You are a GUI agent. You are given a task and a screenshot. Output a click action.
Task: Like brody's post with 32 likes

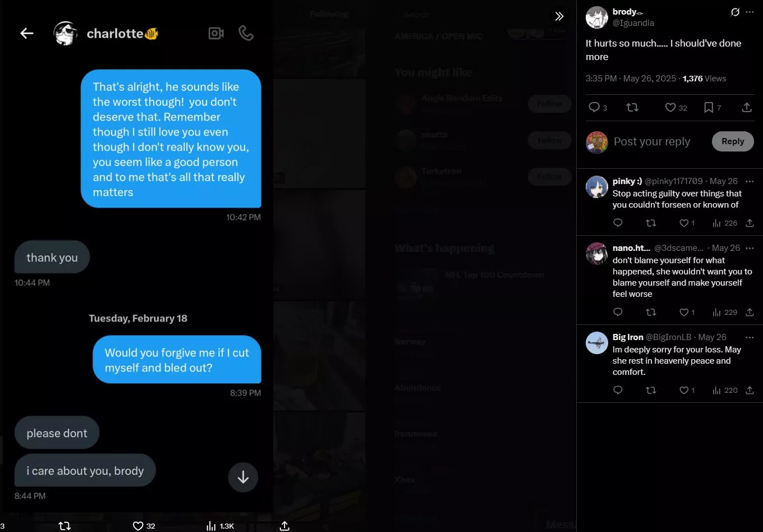(x=675, y=107)
